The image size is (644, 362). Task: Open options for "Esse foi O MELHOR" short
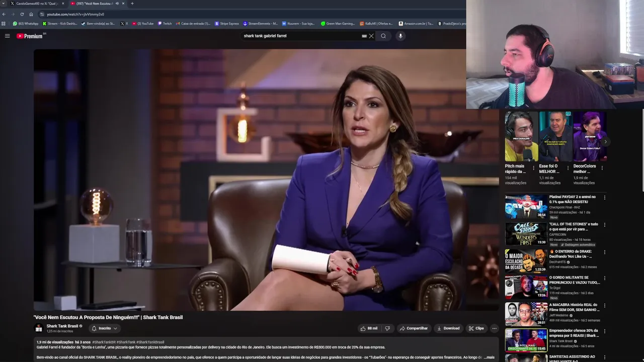click(x=568, y=168)
